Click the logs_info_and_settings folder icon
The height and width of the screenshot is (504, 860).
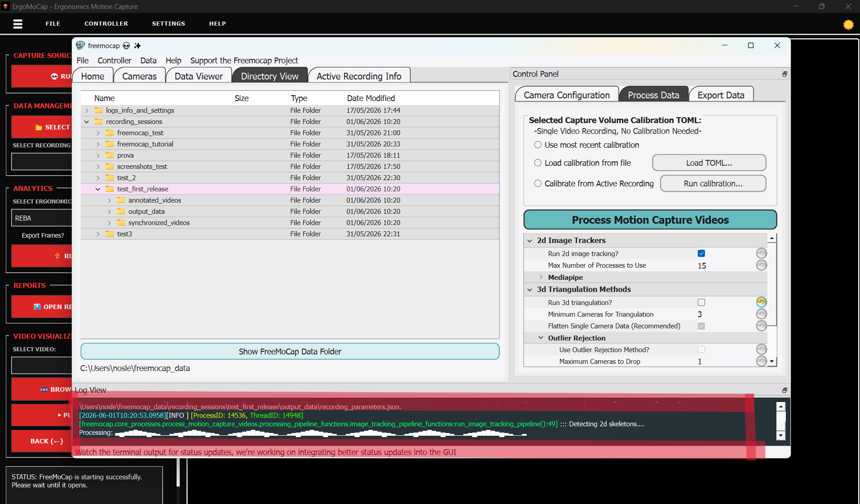[98, 110]
